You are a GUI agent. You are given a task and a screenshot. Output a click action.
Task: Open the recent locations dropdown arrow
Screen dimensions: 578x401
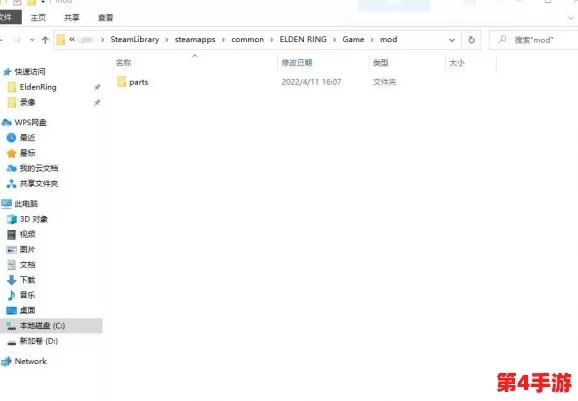click(32, 40)
